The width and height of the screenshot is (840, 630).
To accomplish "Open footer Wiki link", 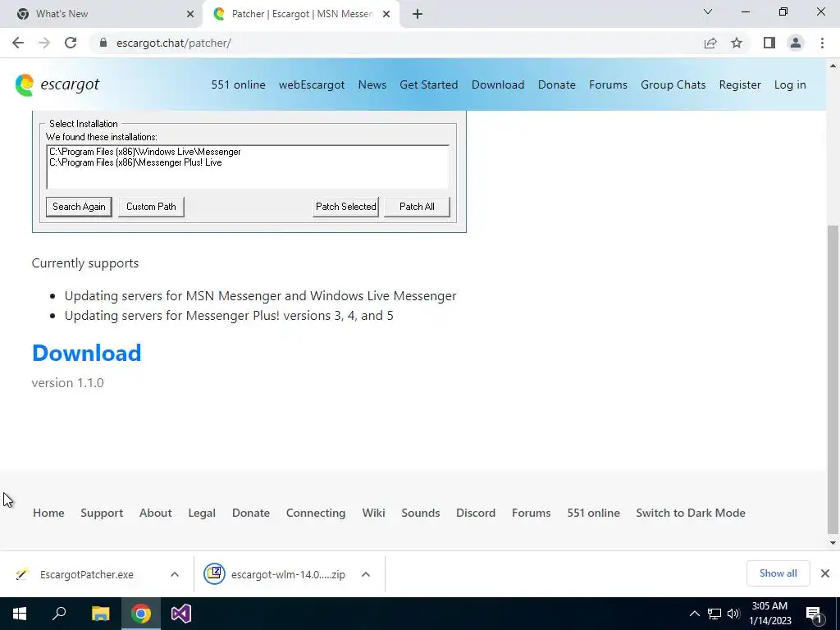I will 373,513.
